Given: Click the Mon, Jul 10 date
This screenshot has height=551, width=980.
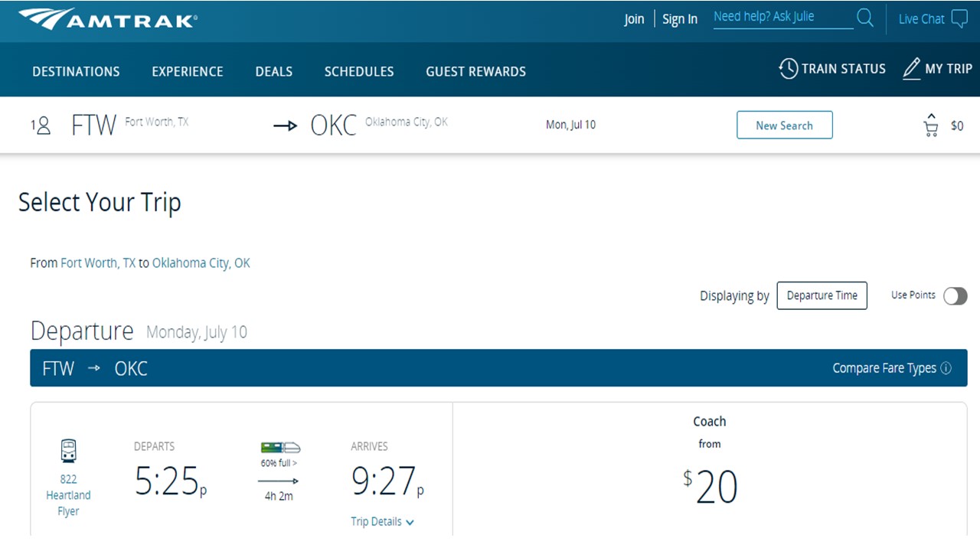Looking at the screenshot, I should pos(570,125).
